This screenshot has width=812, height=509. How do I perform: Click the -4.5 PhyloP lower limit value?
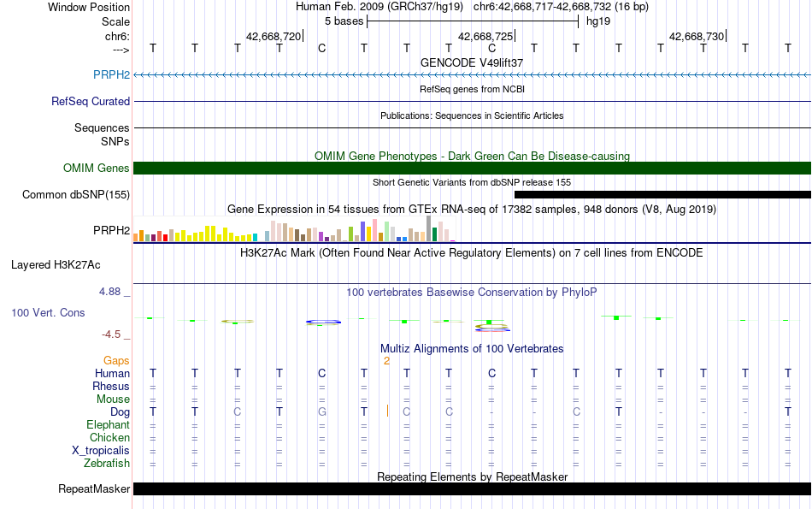point(111,334)
